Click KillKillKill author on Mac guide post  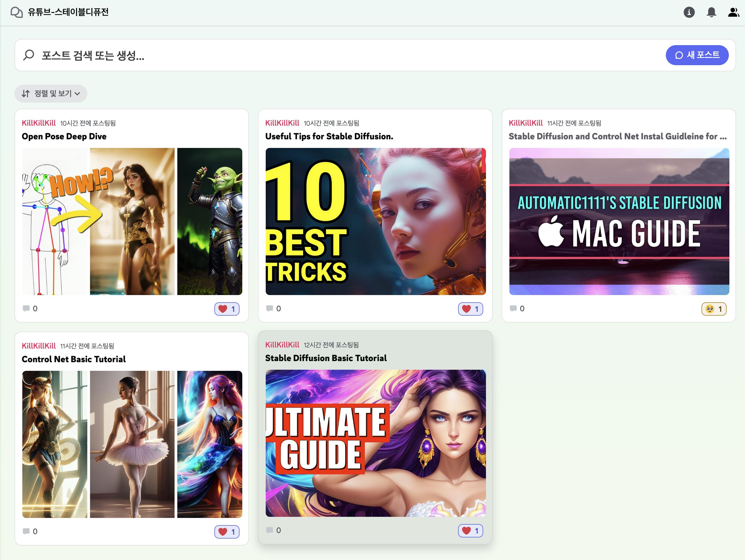click(526, 123)
